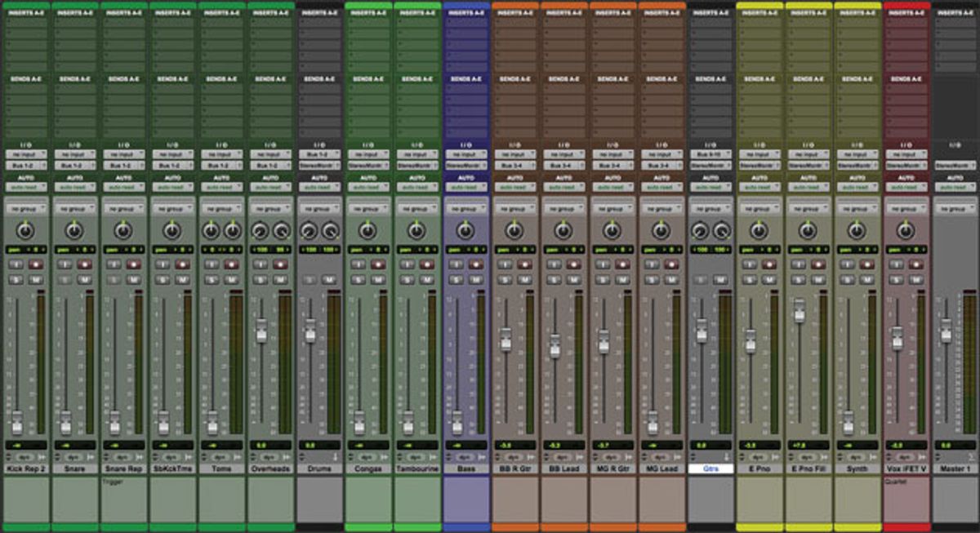Record-enable the Kick Rep 2 track
The image size is (980, 533).
tap(35, 264)
